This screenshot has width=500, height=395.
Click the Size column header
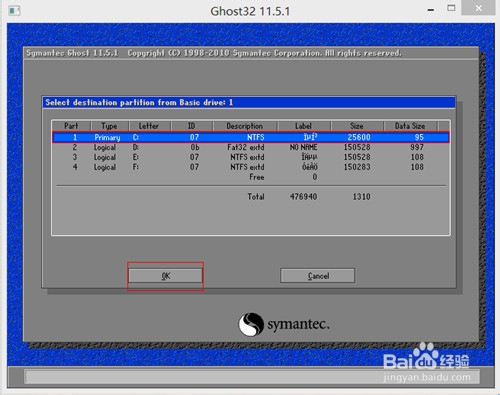point(357,126)
